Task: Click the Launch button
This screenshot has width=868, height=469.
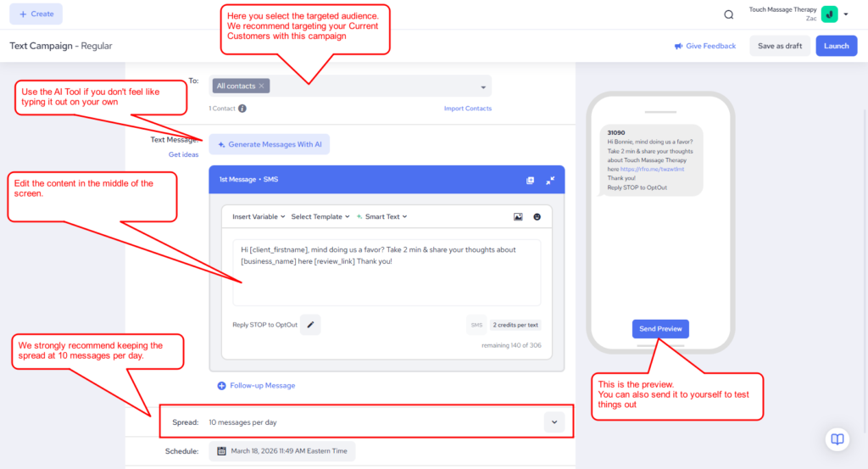Action: [x=836, y=46]
